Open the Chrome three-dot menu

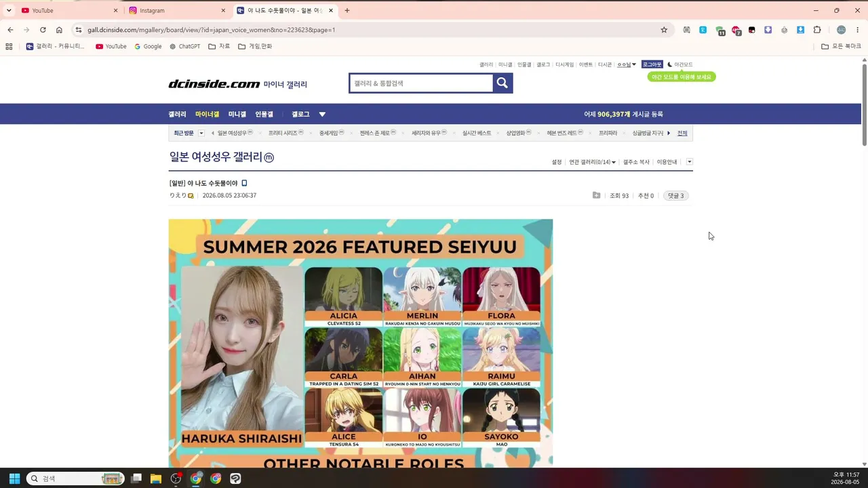858,30
